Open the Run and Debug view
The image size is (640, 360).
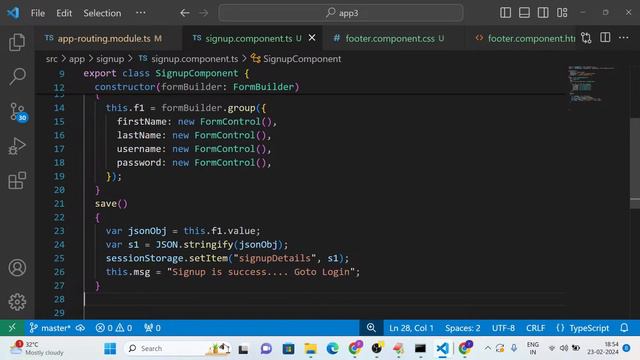pos(17,146)
